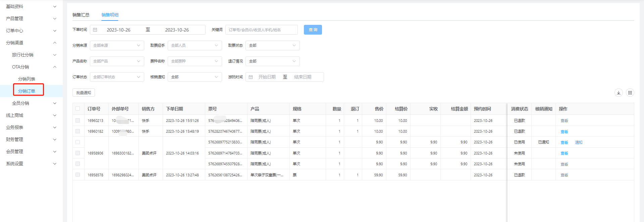The image size is (644, 222).
Task: Toggle the select-all checkbox in table header
Action: pyautogui.click(x=78, y=109)
